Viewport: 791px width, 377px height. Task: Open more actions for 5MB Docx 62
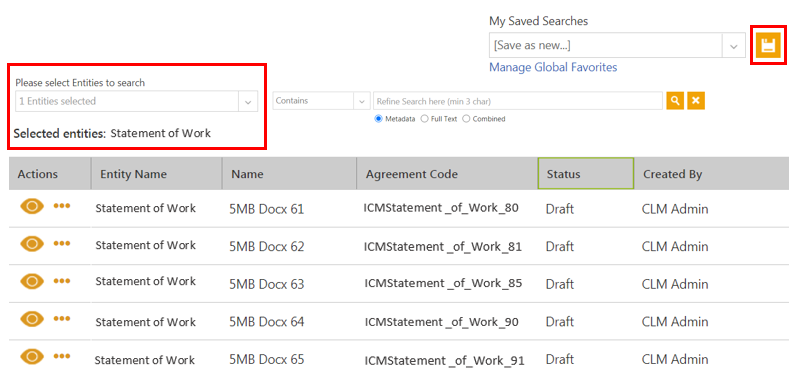tap(62, 244)
